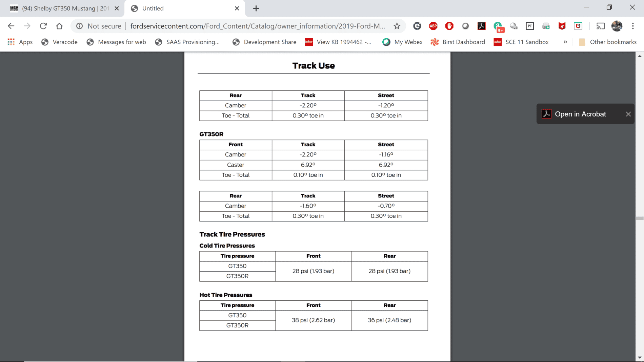Open Veracode bookmark
Screen dimensions: 644x362
coord(59,42)
